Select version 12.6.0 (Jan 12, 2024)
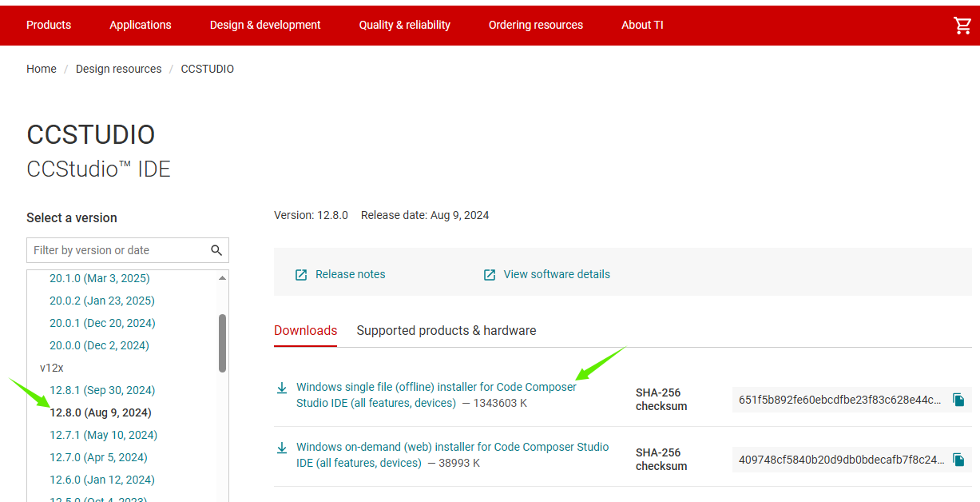 pyautogui.click(x=102, y=480)
